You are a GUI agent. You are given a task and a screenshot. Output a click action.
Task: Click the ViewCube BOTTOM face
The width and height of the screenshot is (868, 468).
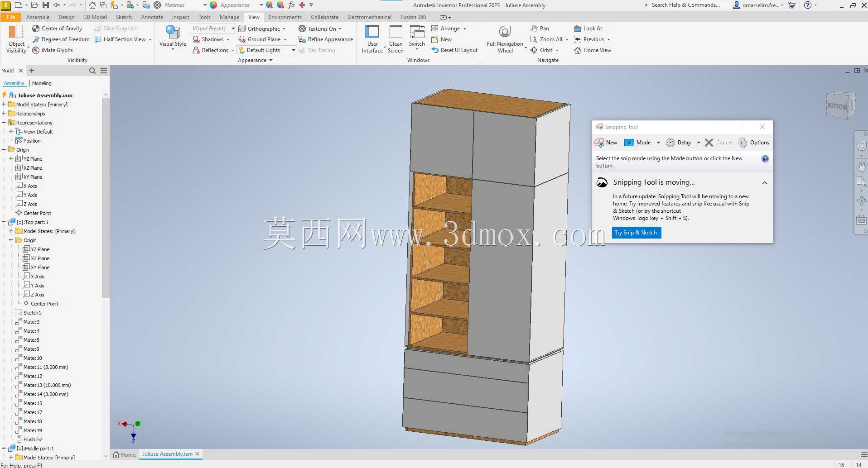[x=837, y=106]
